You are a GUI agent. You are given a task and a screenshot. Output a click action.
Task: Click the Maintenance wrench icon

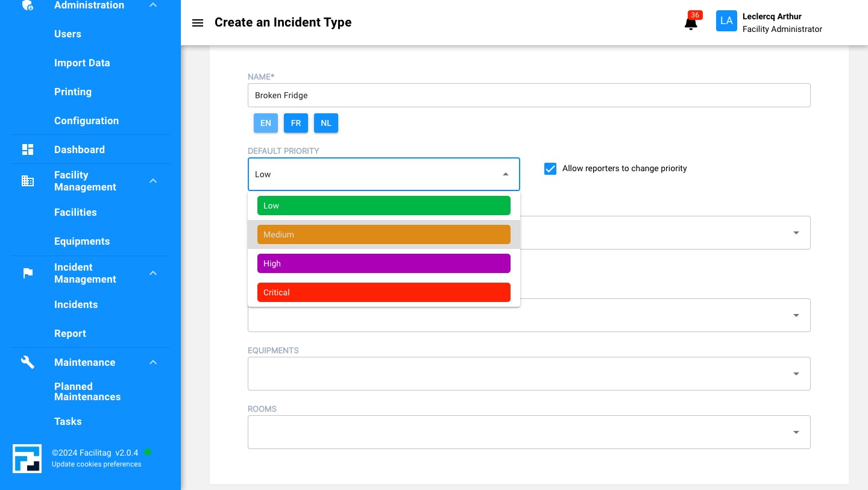(x=28, y=362)
